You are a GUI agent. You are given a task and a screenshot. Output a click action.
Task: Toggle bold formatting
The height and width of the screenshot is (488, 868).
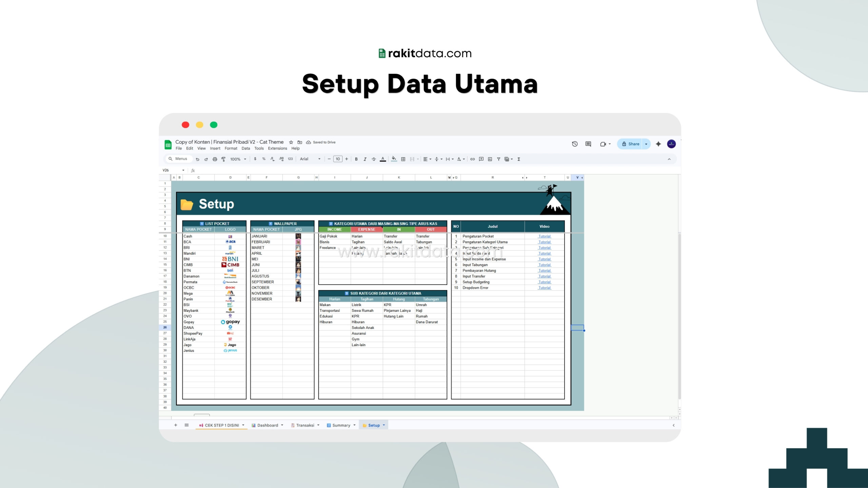[356, 159]
